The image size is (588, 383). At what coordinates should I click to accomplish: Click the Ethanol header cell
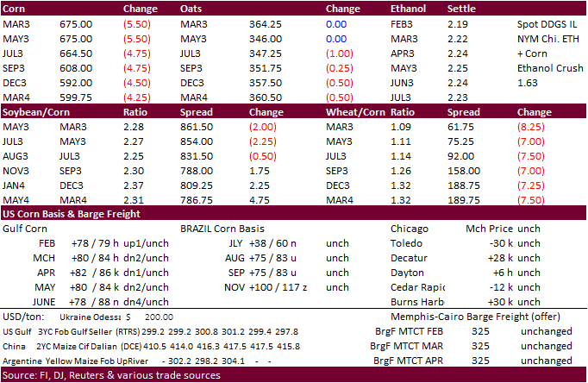408,9
